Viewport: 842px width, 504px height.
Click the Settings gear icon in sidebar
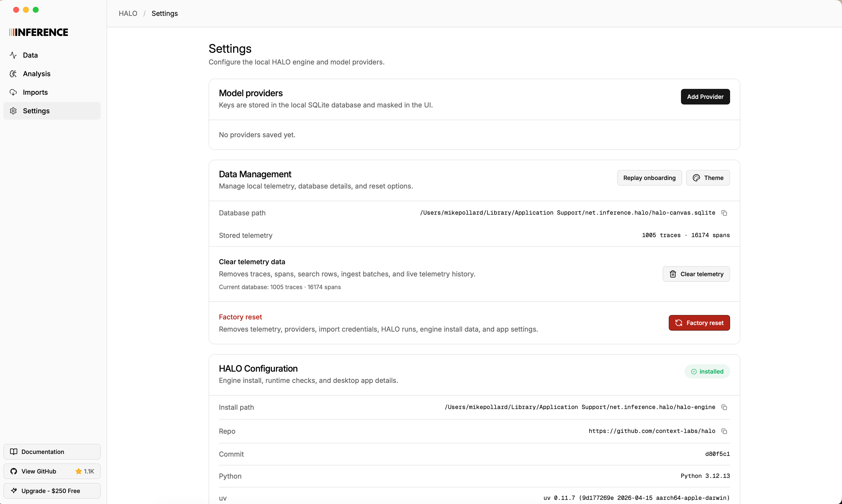point(13,111)
